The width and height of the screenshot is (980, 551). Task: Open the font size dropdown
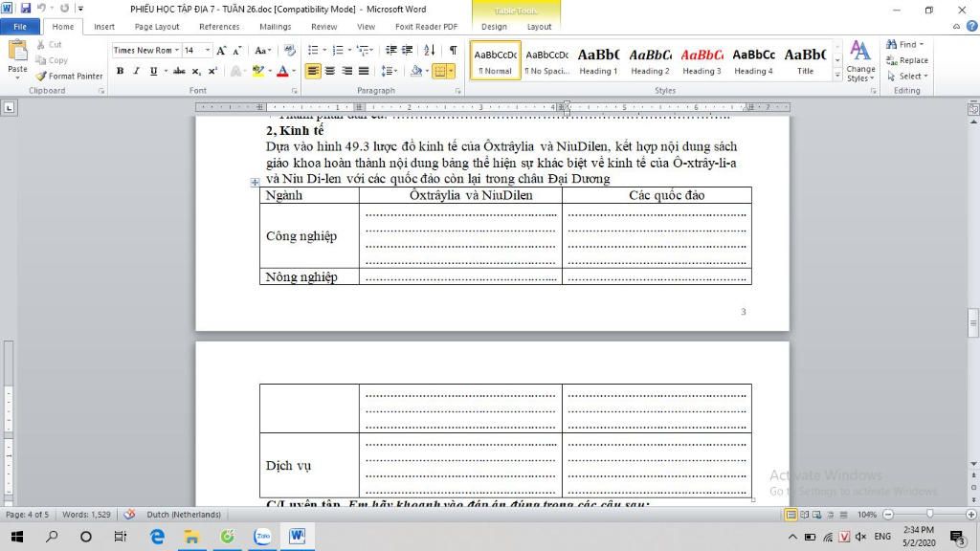208,51
